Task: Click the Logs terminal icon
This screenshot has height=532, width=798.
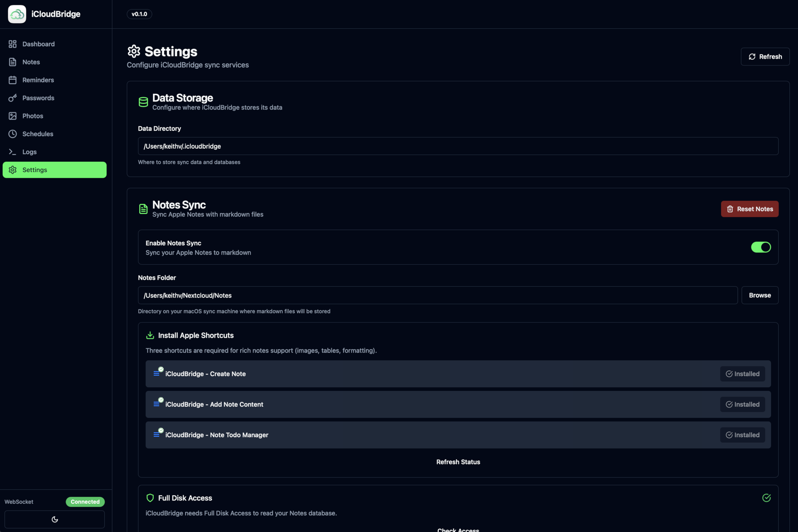Action: pyautogui.click(x=12, y=151)
